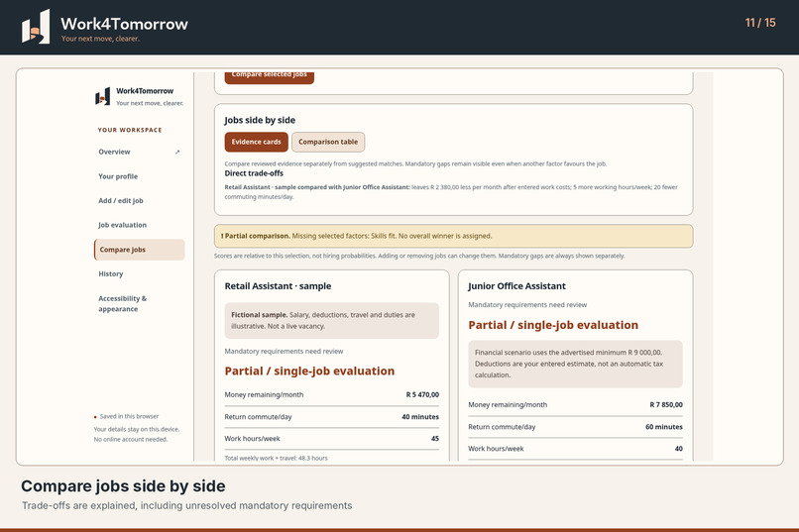Click the Compare jobs side by side caption heading
The height and width of the screenshot is (532, 799).
[123, 486]
